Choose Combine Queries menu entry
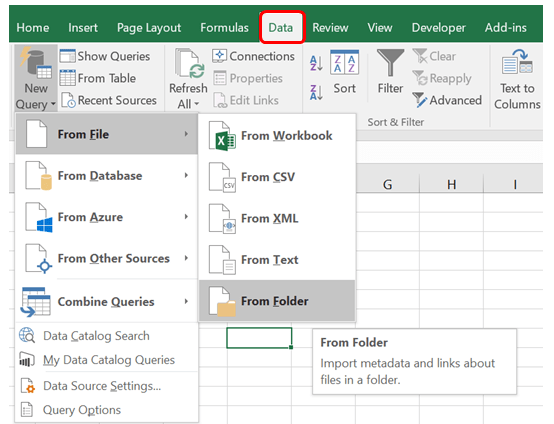This screenshot has height=424, width=554. [107, 301]
